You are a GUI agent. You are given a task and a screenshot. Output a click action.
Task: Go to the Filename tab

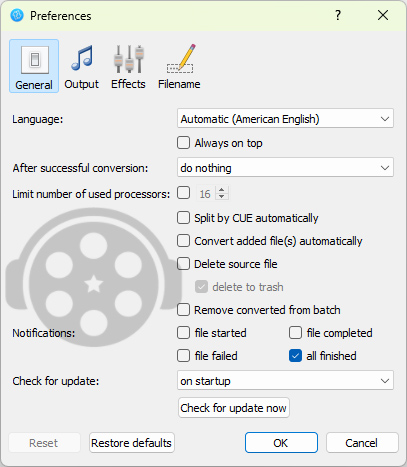179,66
